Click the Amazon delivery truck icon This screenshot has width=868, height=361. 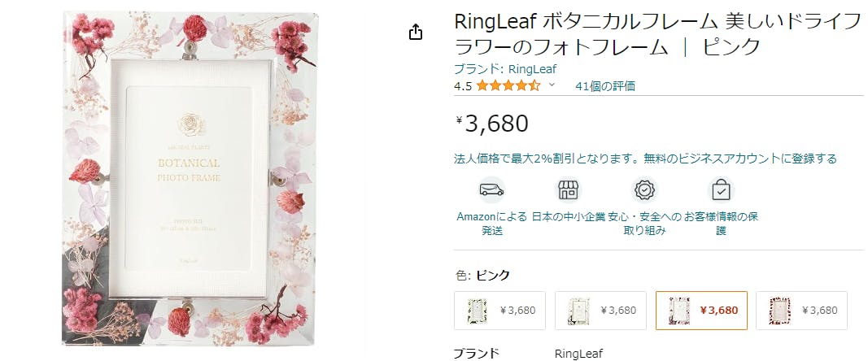[491, 190]
